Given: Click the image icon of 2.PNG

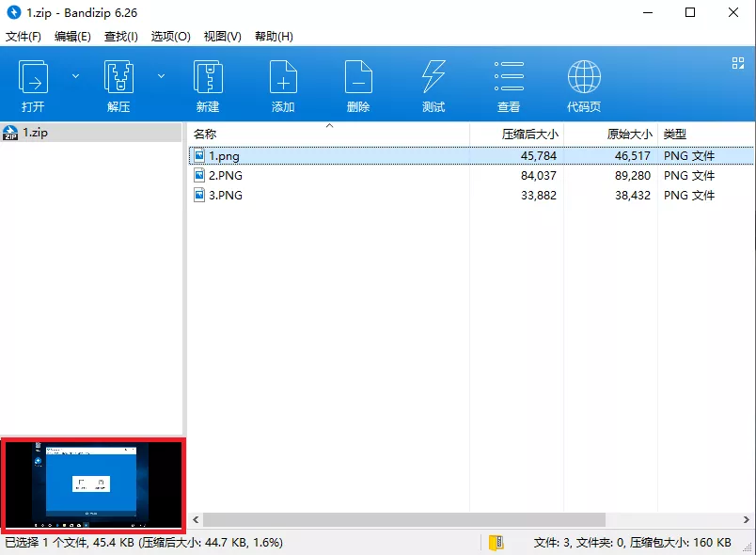Looking at the screenshot, I should coord(199,175).
